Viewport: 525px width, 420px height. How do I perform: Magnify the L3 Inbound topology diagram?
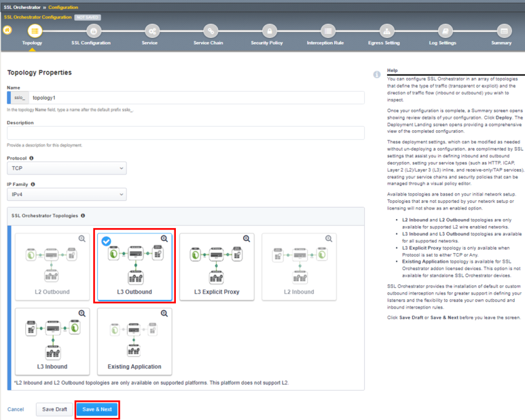click(82, 313)
